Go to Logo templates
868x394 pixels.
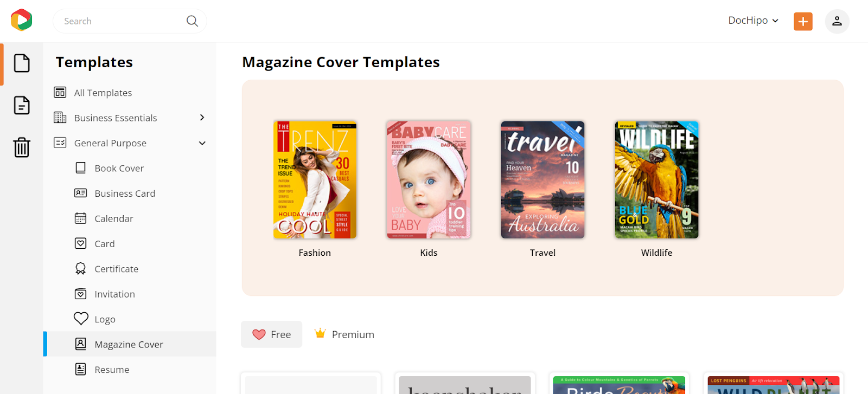click(x=105, y=319)
